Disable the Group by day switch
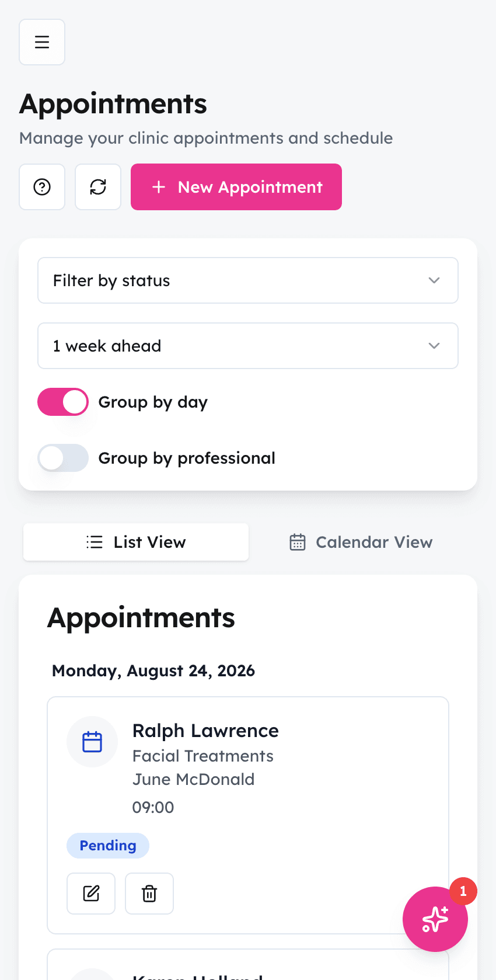The image size is (496, 980). click(x=63, y=402)
